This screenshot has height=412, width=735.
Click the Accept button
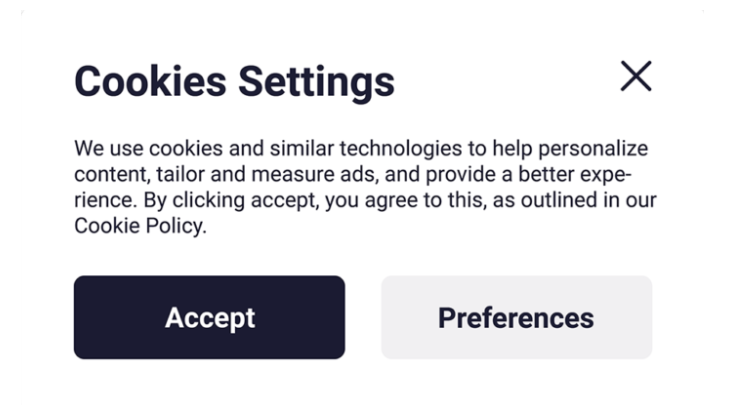coord(209,318)
